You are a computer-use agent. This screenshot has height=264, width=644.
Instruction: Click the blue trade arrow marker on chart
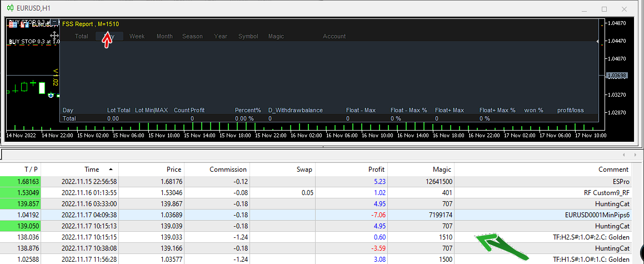pyautogui.click(x=51, y=96)
